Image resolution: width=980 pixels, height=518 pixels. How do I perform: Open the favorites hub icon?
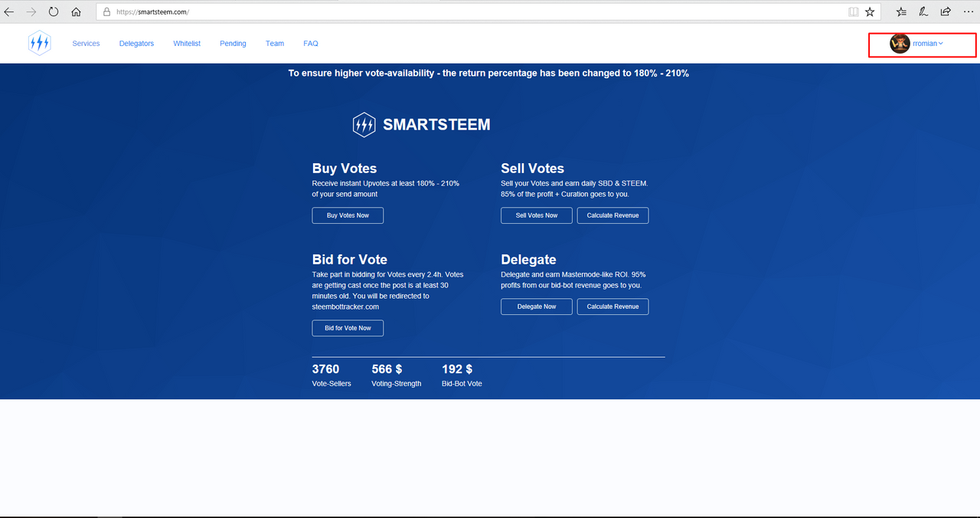[x=901, y=12]
